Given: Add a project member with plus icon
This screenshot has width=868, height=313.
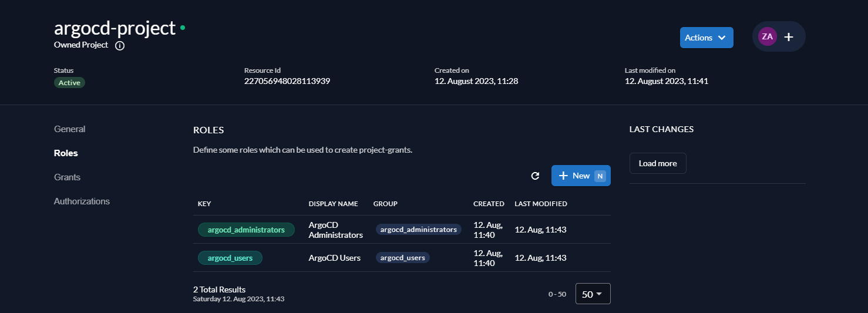Looking at the screenshot, I should pyautogui.click(x=789, y=37).
